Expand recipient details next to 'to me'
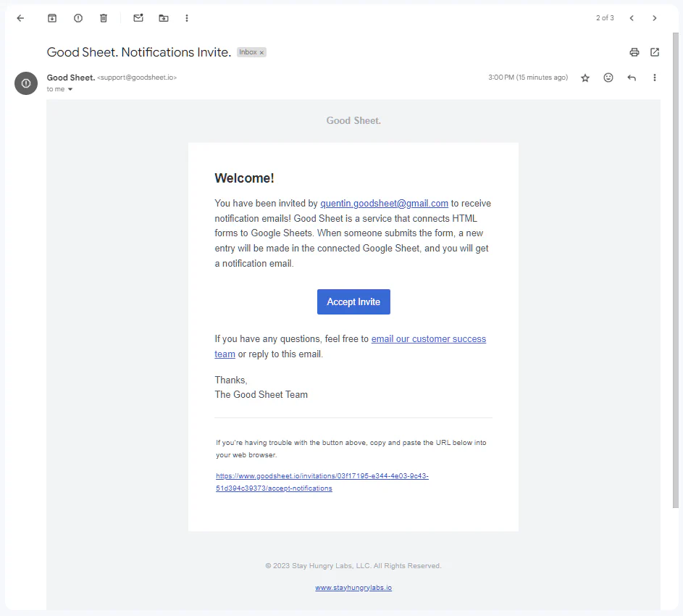This screenshot has width=683, height=616. tap(70, 89)
